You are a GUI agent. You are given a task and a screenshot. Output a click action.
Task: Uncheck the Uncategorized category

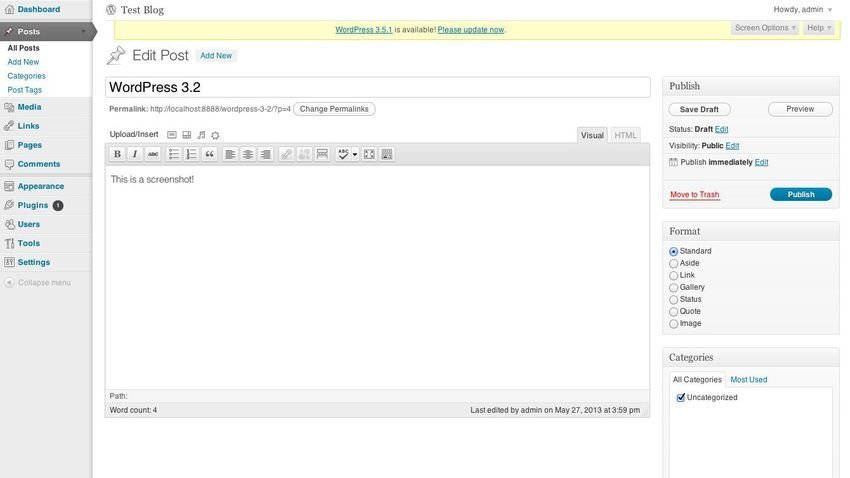click(681, 397)
